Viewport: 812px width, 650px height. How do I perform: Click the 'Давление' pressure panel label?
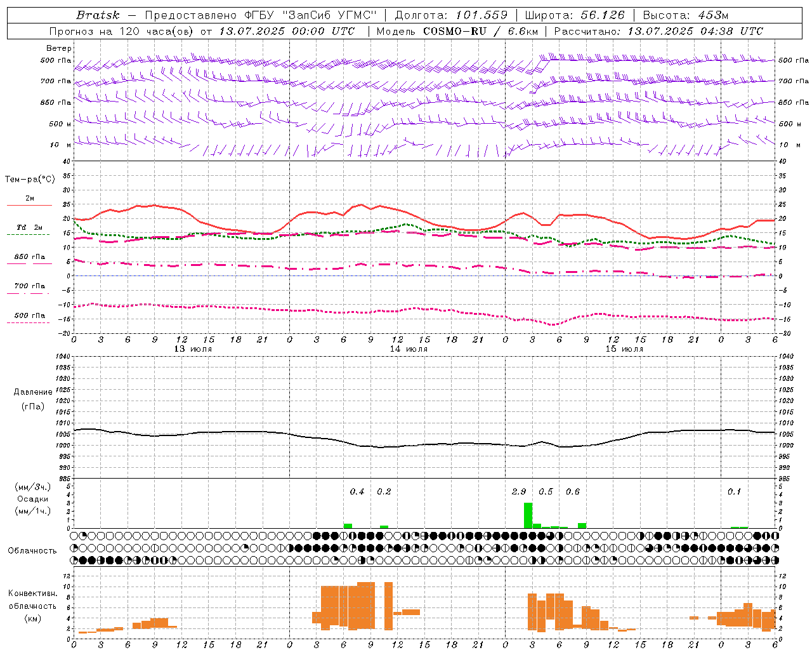click(33, 392)
